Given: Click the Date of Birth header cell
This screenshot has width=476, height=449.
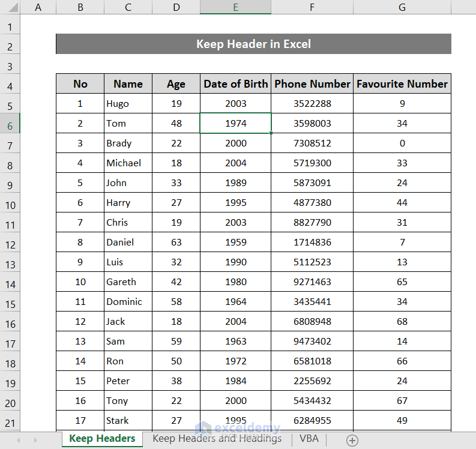Looking at the screenshot, I should [x=235, y=84].
